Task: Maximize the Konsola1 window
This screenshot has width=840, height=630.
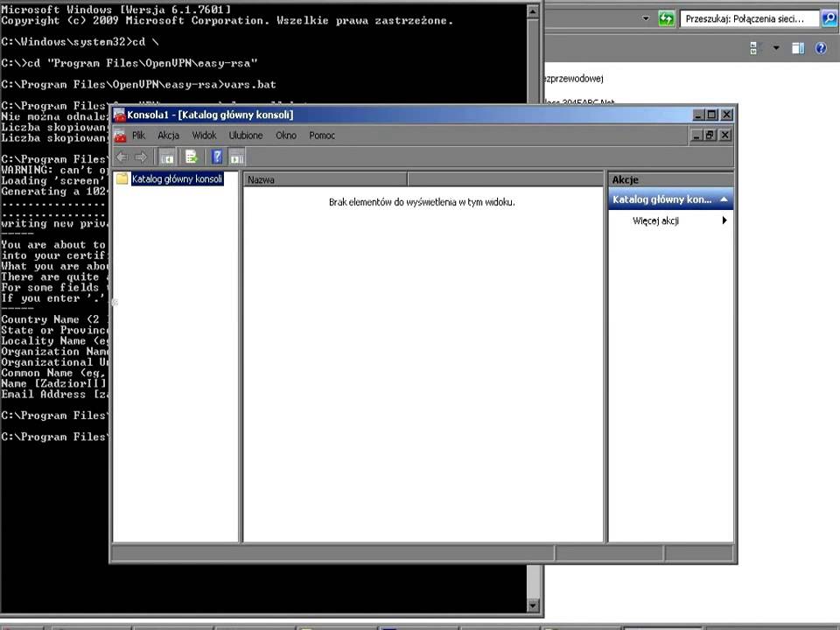Action: (x=712, y=115)
